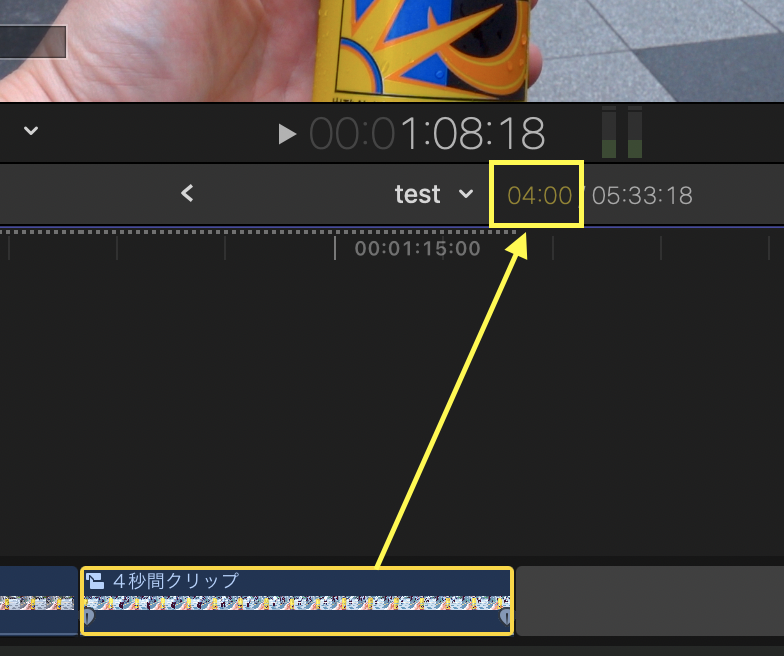Click the compound clip icon on 4秒間クリップ
784x656 pixels.
(x=95, y=581)
